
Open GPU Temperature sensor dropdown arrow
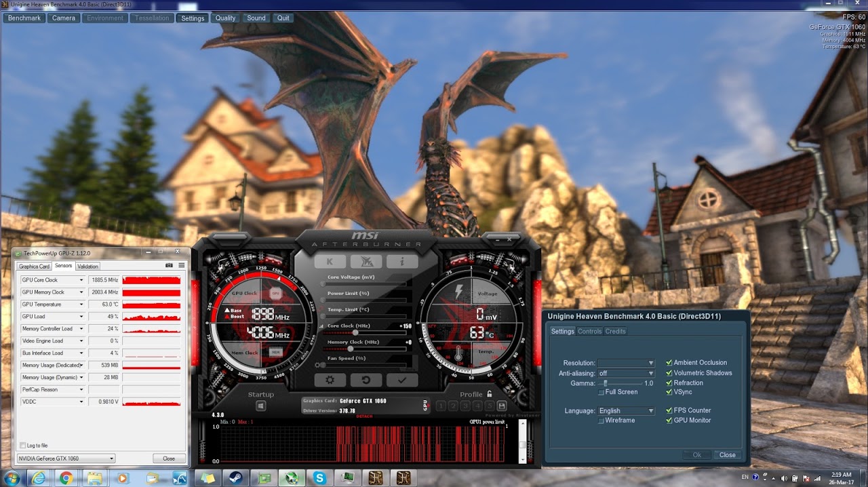tap(81, 305)
